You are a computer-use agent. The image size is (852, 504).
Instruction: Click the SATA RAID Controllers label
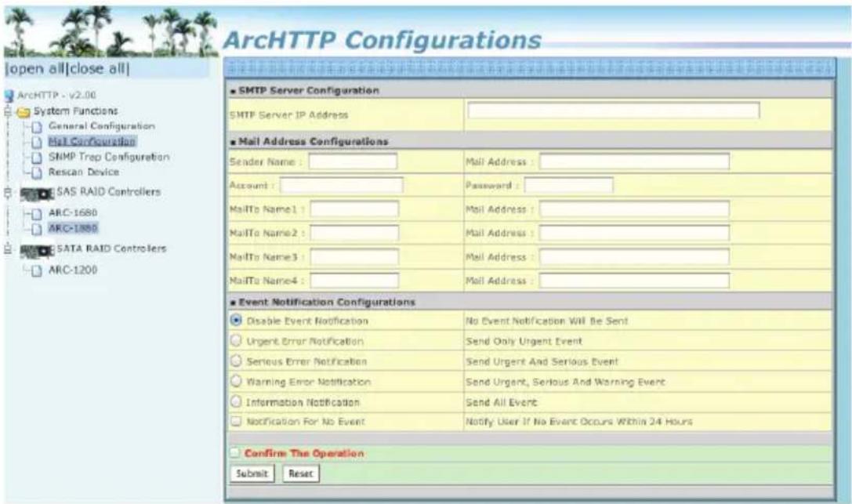(x=111, y=248)
